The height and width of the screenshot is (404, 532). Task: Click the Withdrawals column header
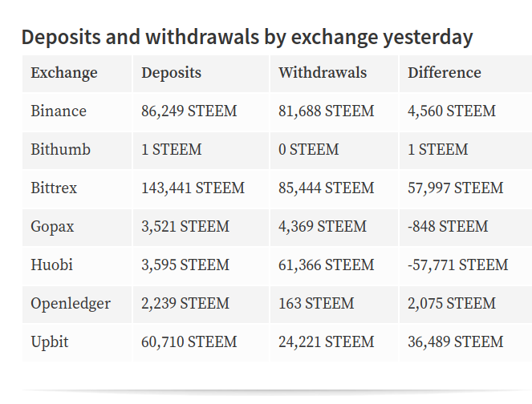(323, 72)
